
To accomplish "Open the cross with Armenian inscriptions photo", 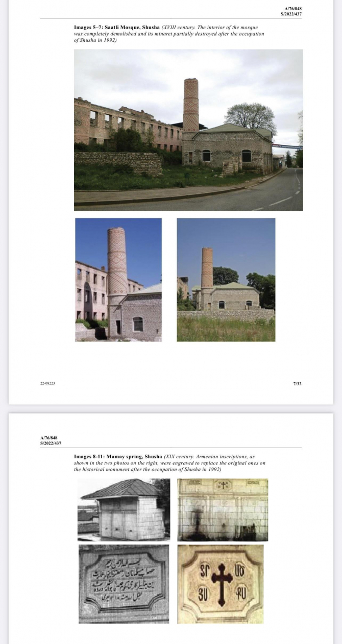I will 221,584.
